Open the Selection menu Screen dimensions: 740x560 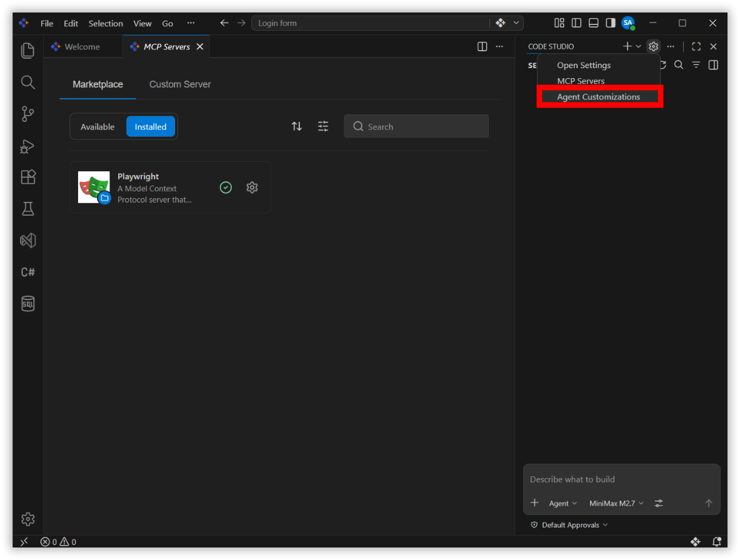(x=106, y=23)
